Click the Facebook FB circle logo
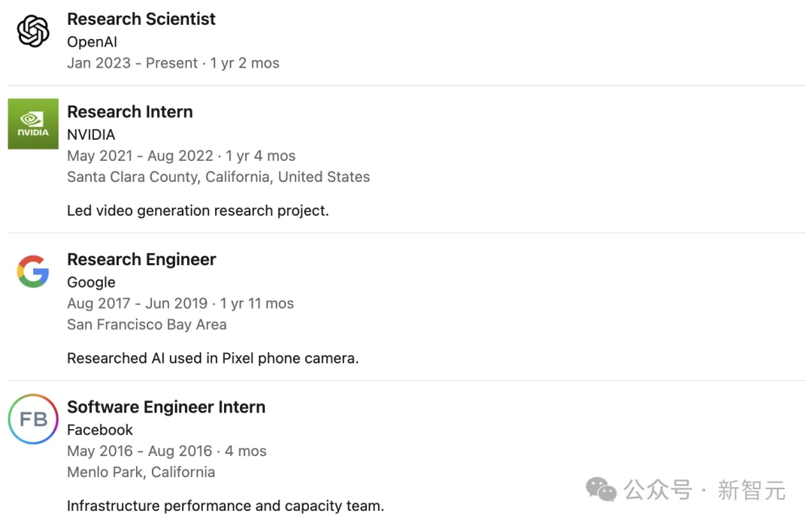This screenshot has height=523, width=812. pos(33,419)
